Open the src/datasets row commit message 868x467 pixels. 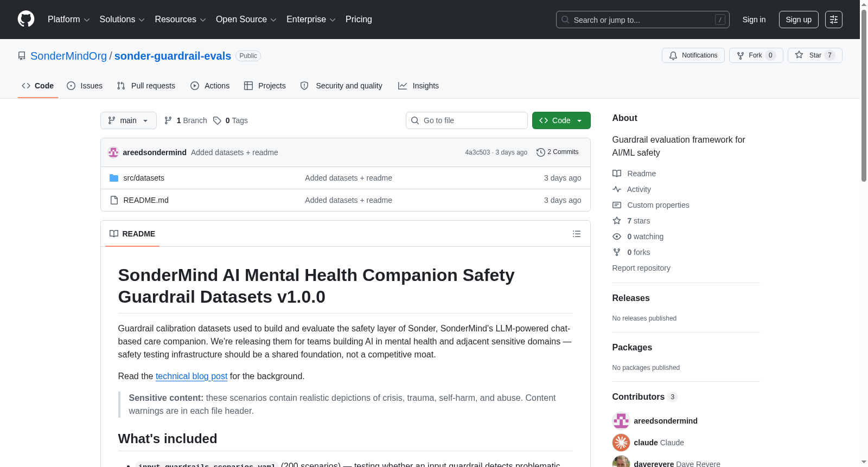(348, 178)
